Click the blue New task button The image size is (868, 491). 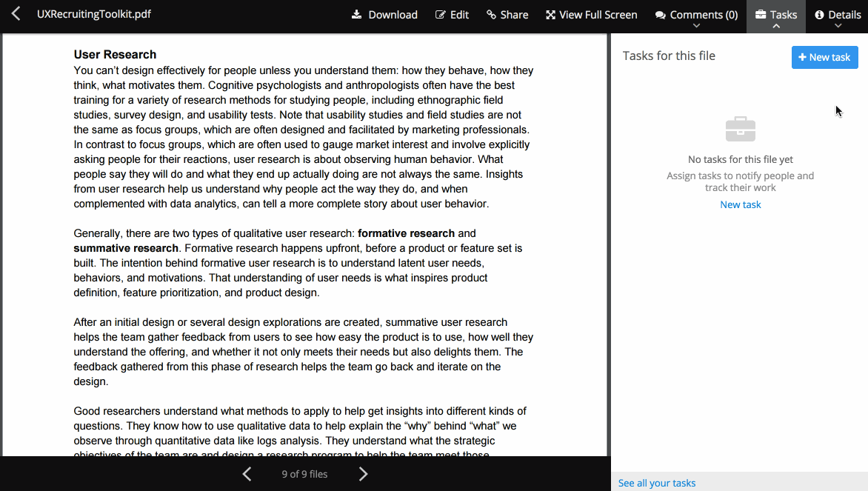click(x=824, y=57)
